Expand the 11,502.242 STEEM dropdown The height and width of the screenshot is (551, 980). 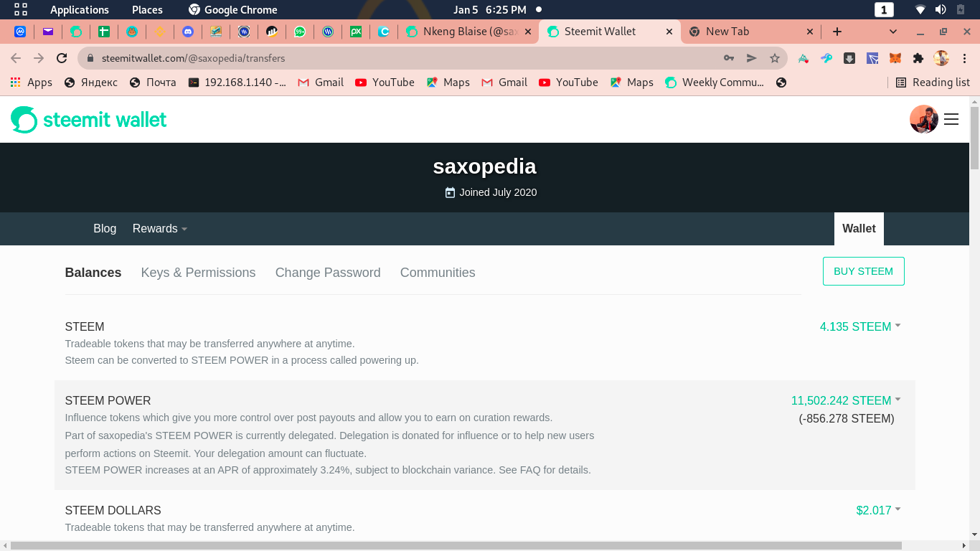(846, 400)
